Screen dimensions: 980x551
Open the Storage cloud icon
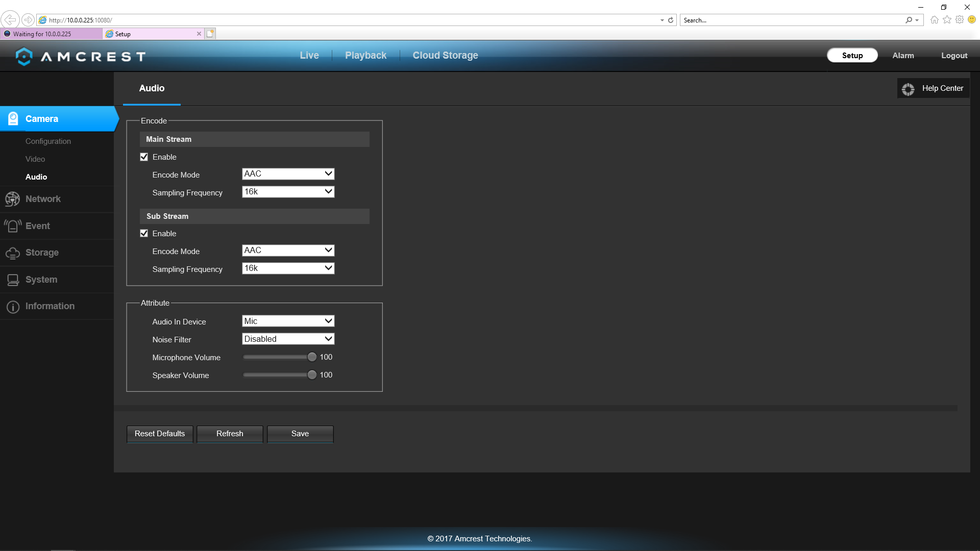click(x=13, y=253)
